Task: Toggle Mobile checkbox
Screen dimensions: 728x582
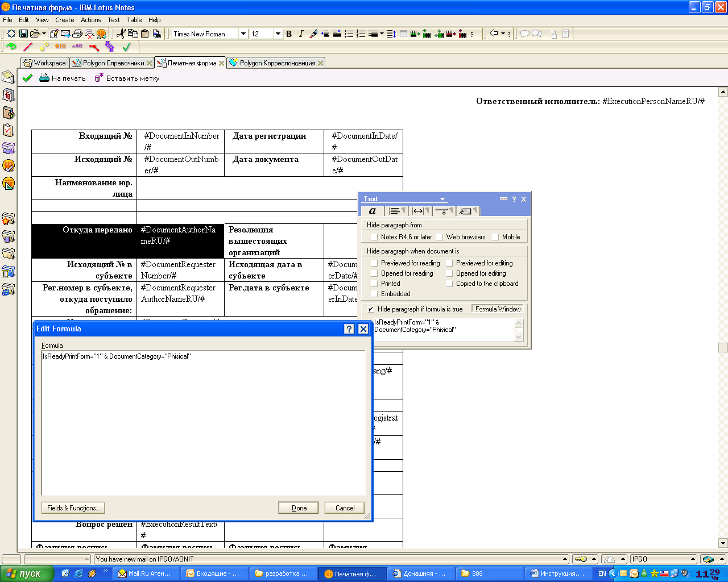Action: tap(495, 237)
